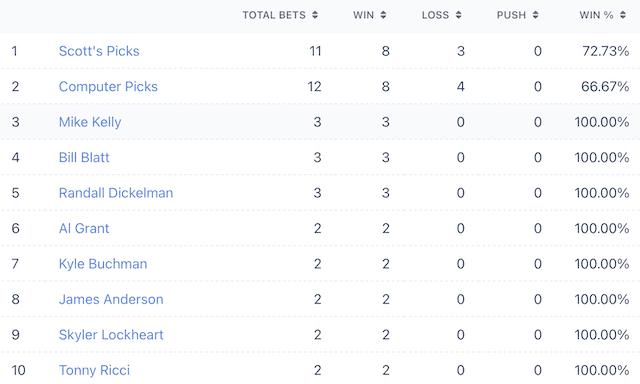Open Scott's Picks profile link
This screenshot has width=640, height=384.
click(99, 51)
